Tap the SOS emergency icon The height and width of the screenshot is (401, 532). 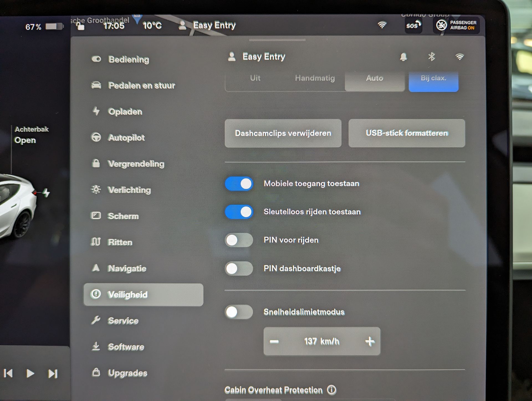pyautogui.click(x=413, y=26)
